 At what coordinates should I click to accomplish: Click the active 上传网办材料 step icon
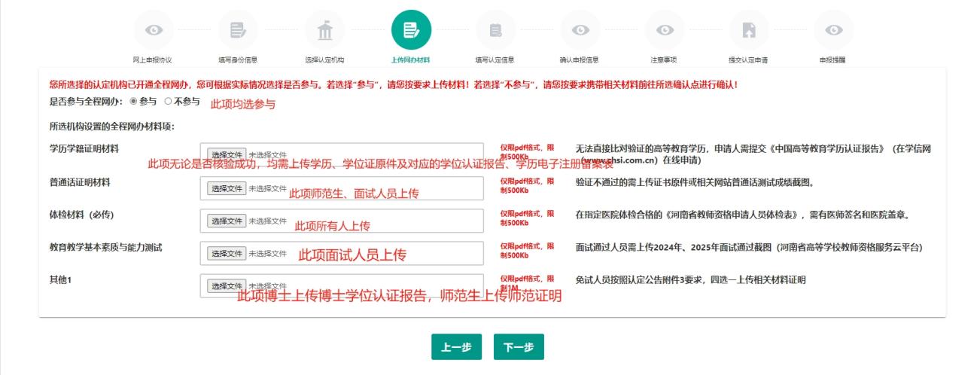point(411,29)
